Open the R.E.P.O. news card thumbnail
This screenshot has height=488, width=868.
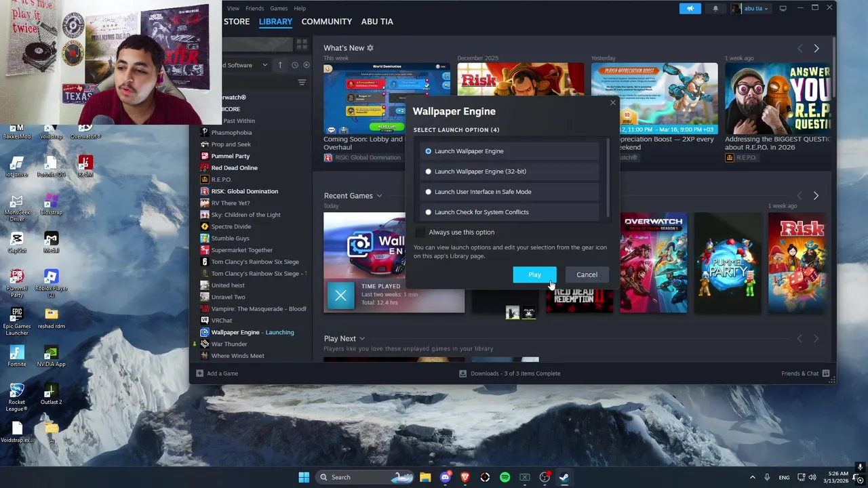click(777, 98)
